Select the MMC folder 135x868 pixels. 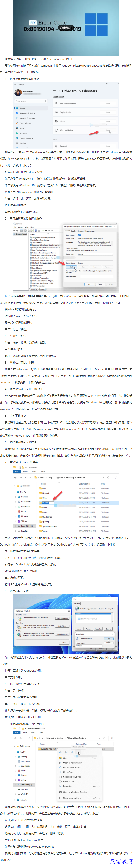tap(45, 489)
